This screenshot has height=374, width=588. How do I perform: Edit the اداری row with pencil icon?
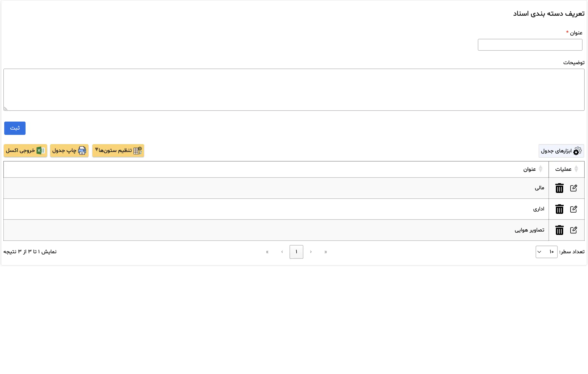[x=573, y=209]
